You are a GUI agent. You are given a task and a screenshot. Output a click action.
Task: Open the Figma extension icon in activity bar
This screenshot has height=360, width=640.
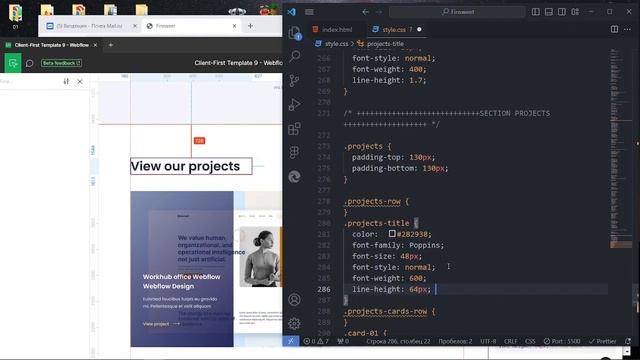tap(294, 153)
